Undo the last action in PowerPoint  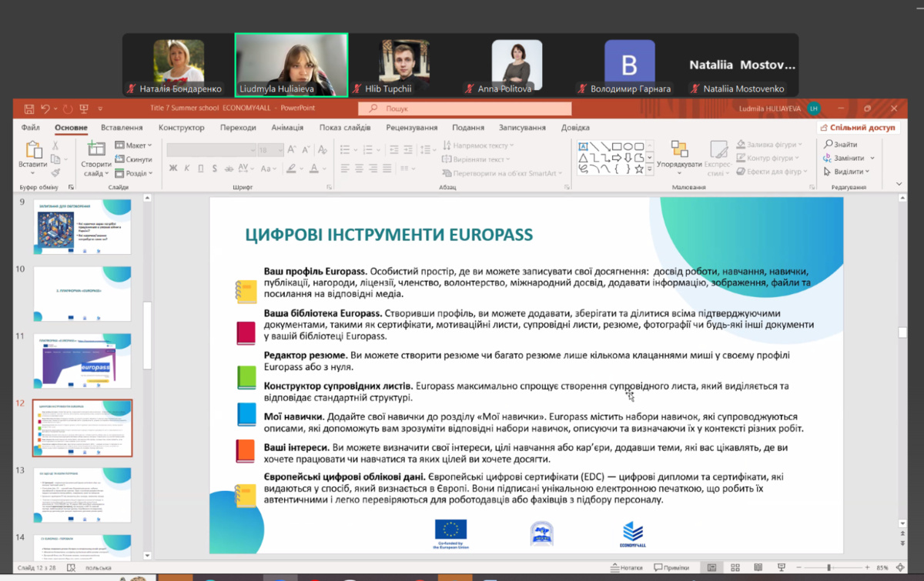(x=45, y=109)
